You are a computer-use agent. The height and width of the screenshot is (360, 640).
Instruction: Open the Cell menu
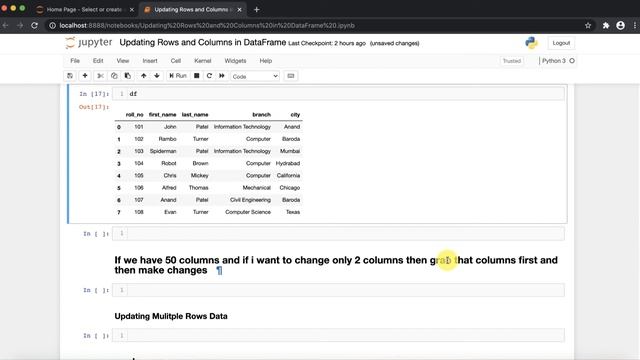tap(176, 61)
